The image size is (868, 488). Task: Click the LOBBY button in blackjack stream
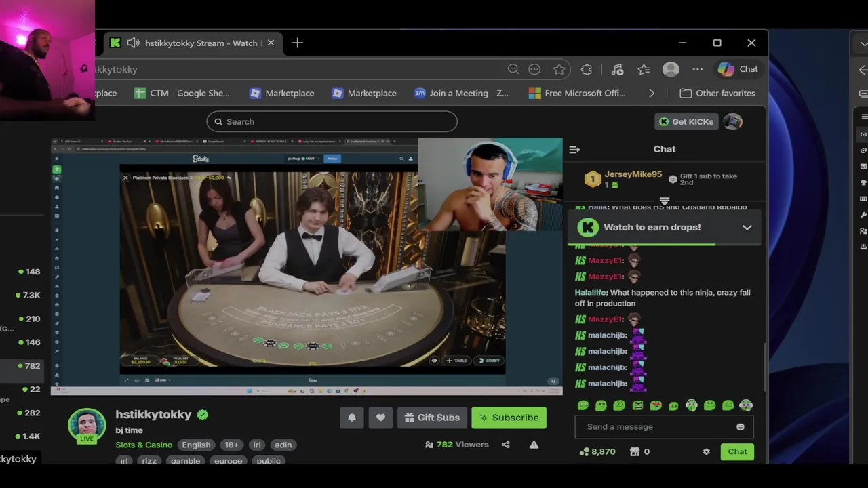pos(488,361)
